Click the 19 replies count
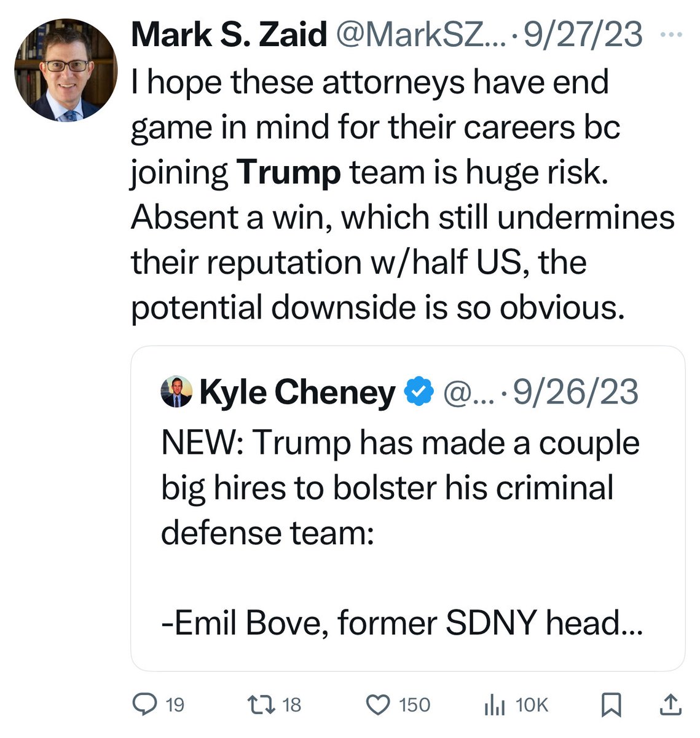Image resolution: width=700 pixels, height=738 pixels. (x=175, y=704)
